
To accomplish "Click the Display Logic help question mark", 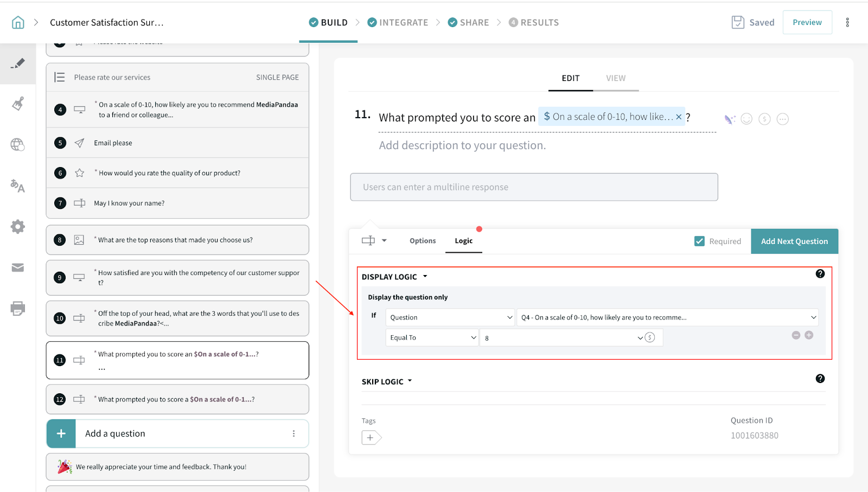I will tap(820, 274).
